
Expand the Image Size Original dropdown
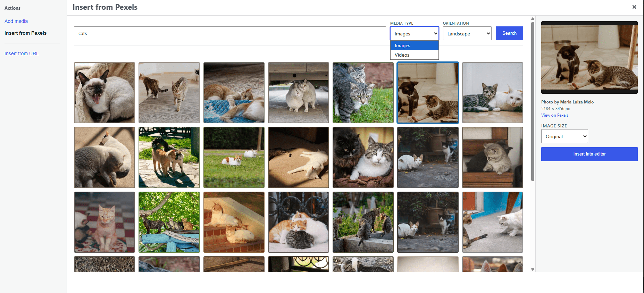click(x=564, y=136)
